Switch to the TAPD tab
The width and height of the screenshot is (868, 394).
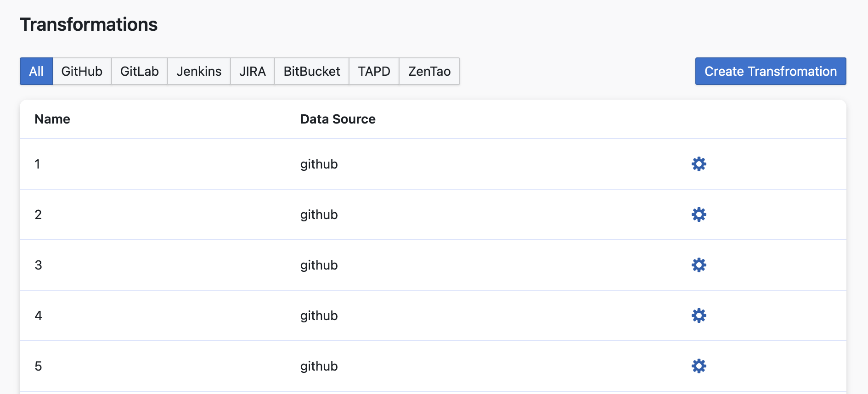tap(374, 71)
